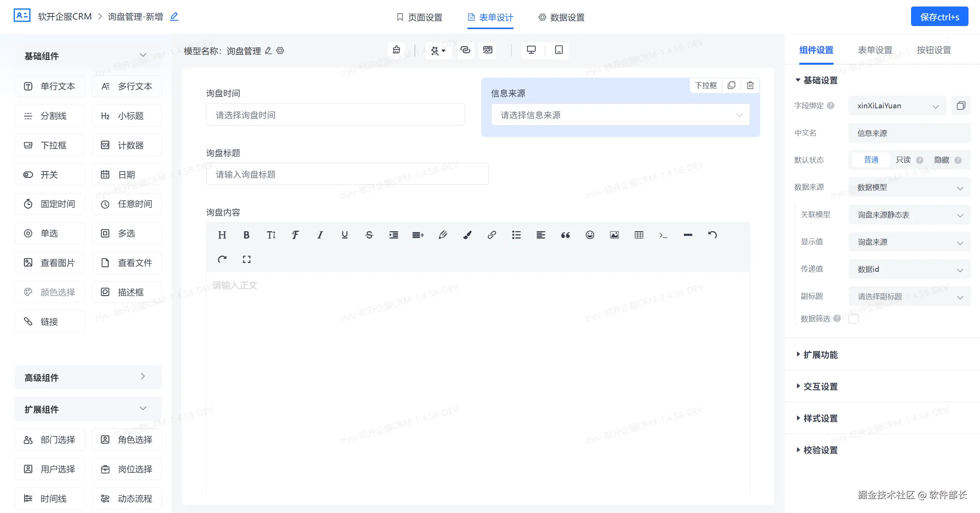Open the 数据设置 top tab
Viewport: 980px width, 513px height.
[x=562, y=17]
